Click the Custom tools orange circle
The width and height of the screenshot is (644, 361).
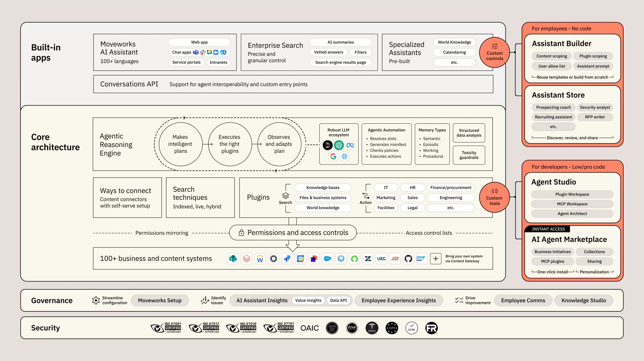tap(494, 197)
